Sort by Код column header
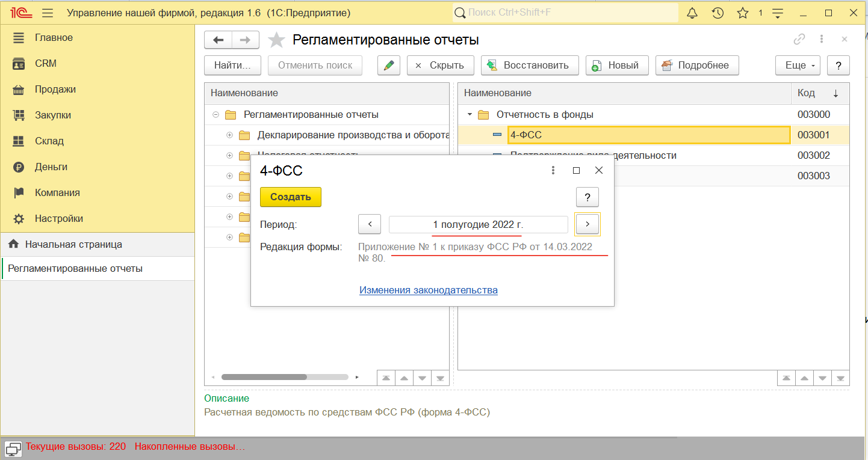The width and height of the screenshot is (868, 460). coord(820,93)
